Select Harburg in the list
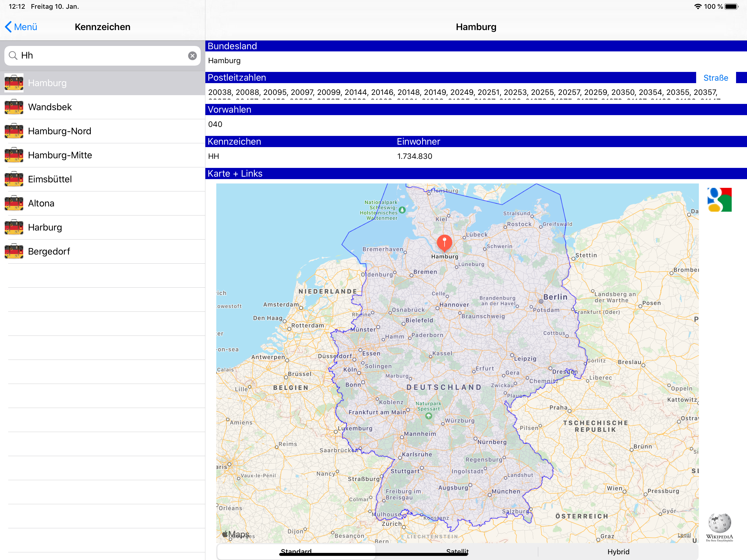Screen dimensions: 747x560 [x=103, y=227]
